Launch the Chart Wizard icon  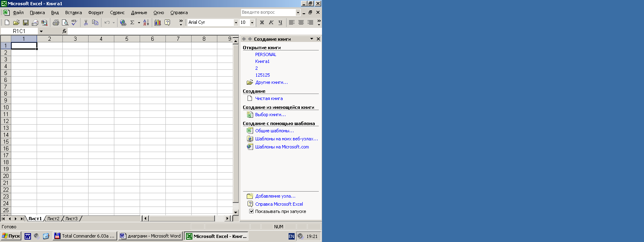pyautogui.click(x=158, y=23)
